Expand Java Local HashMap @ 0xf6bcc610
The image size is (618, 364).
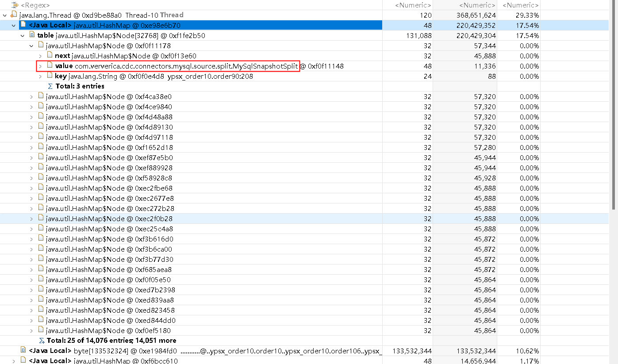pyautogui.click(x=14, y=361)
